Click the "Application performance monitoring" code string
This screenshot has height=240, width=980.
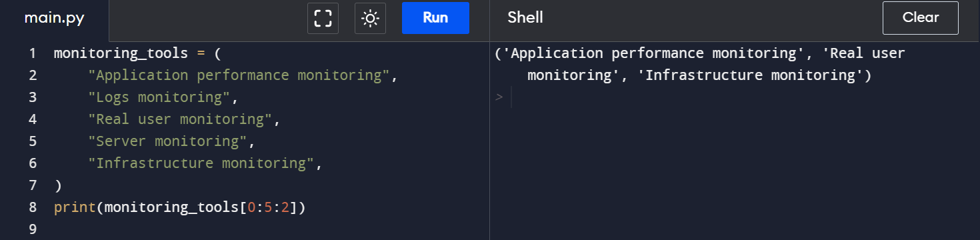[x=238, y=75]
